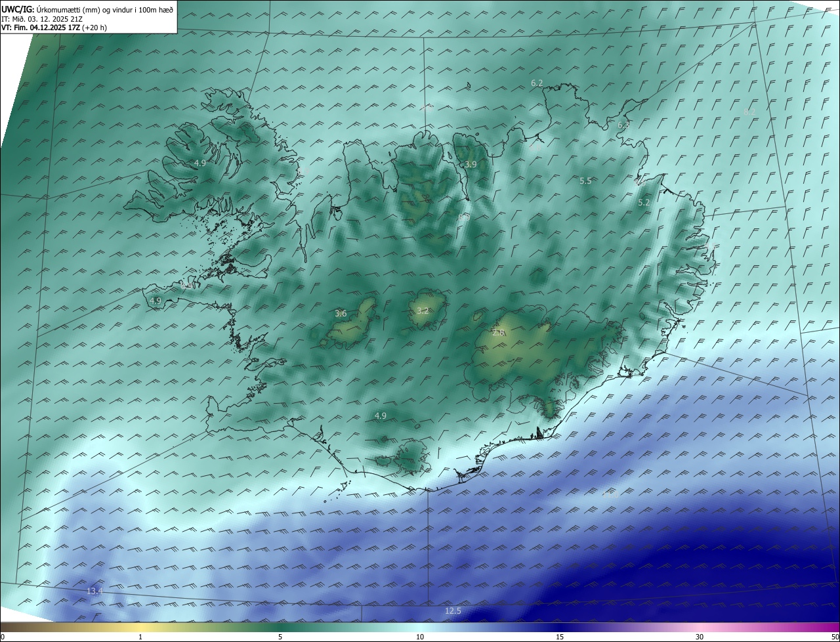Select the 3.6 value on Langjökull glacier
This screenshot has height=642, width=840.
pos(341,314)
